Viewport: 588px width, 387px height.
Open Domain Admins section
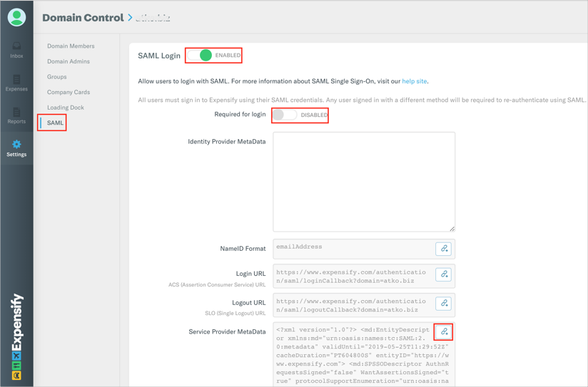click(x=69, y=61)
